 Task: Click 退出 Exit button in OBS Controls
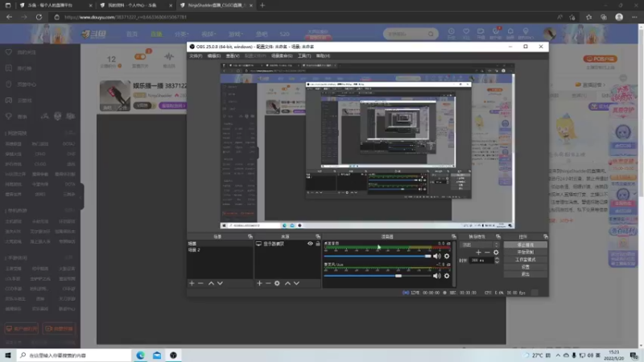526,274
